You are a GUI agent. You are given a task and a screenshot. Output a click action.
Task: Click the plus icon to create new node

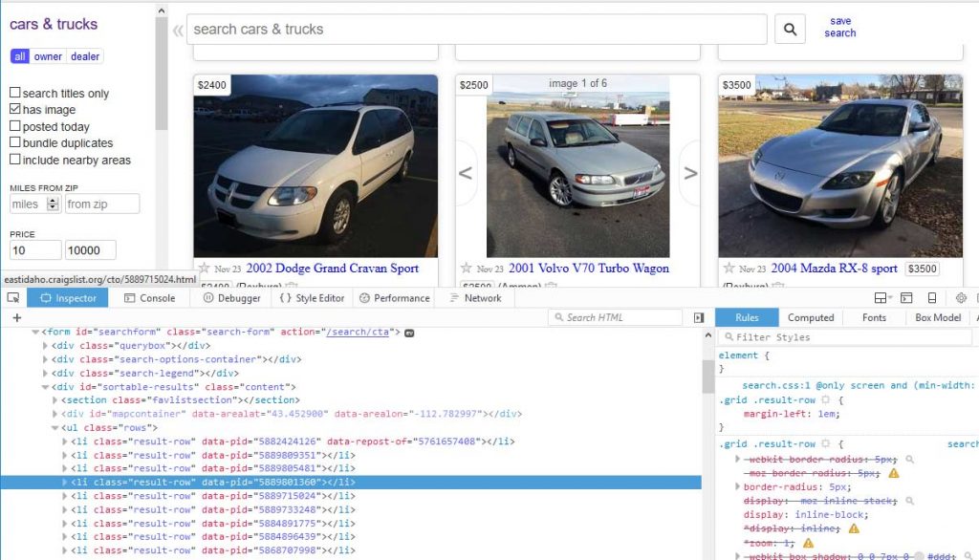coord(16,317)
